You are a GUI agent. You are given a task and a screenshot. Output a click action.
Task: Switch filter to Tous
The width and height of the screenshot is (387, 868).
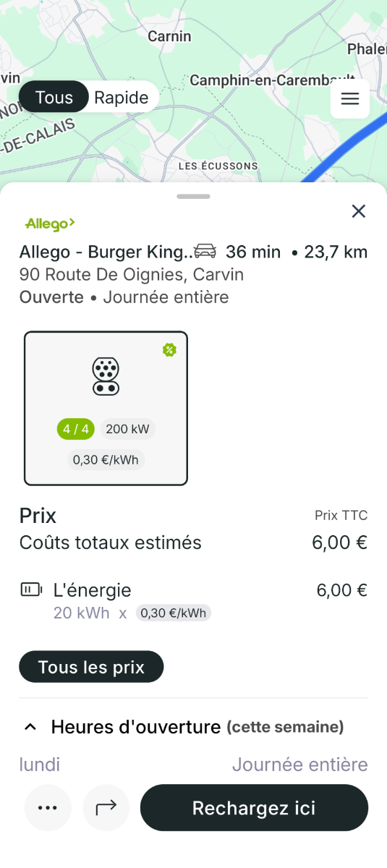pos(54,98)
